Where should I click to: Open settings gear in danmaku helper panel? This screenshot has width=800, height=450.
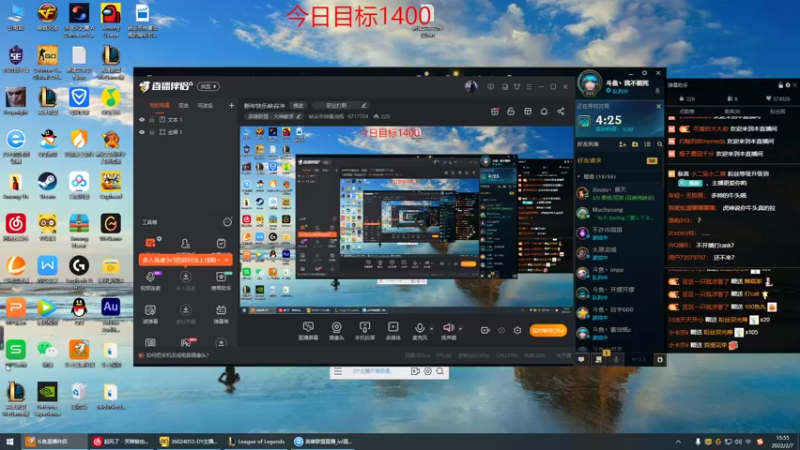click(x=788, y=85)
